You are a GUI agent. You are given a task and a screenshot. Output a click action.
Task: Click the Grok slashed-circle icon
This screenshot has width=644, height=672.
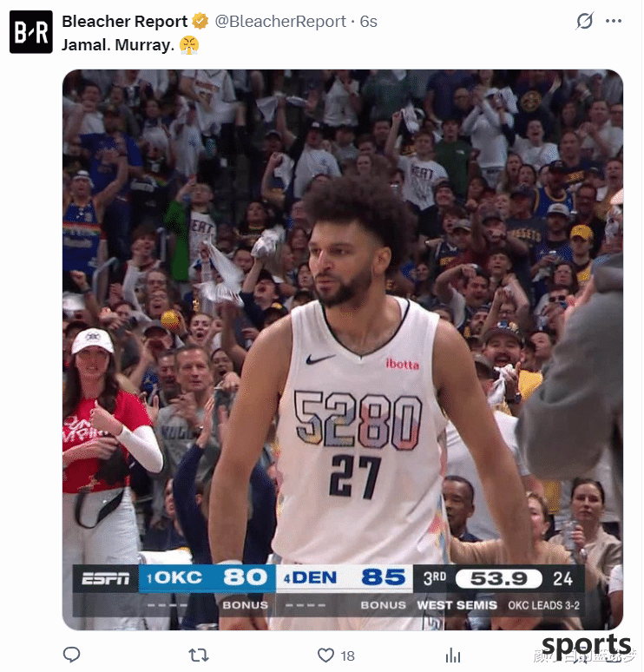pos(584,21)
